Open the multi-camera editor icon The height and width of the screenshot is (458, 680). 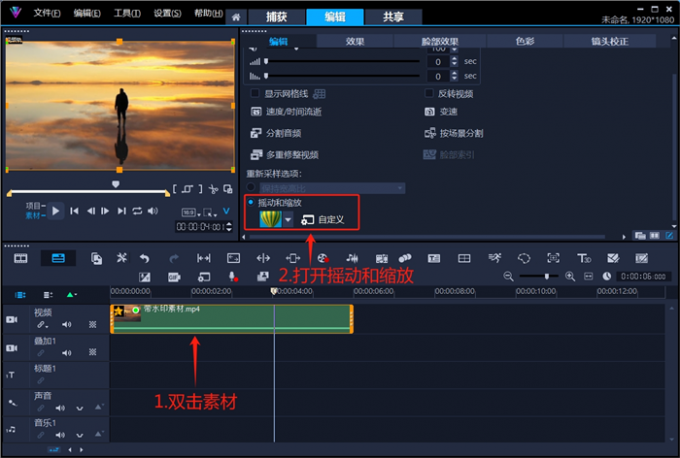tap(464, 258)
